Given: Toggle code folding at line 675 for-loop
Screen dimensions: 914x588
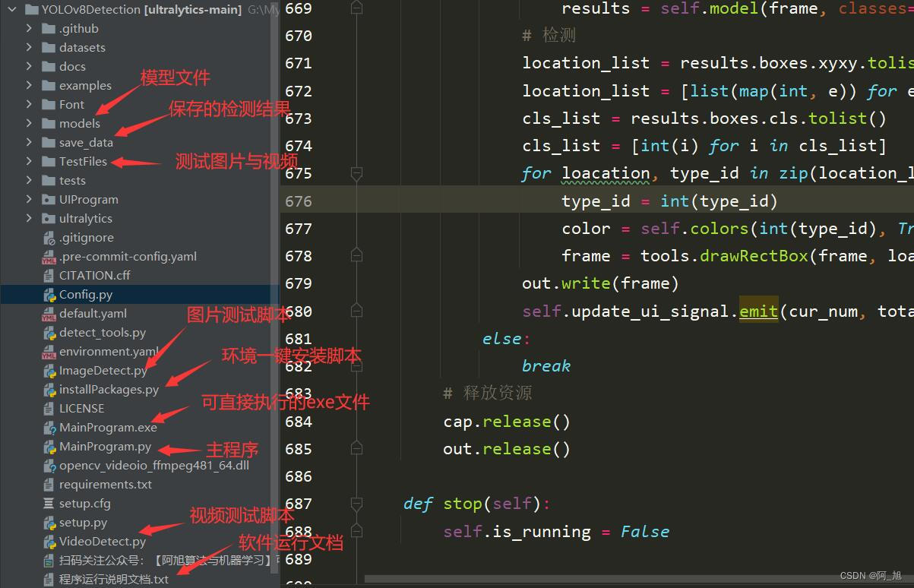Looking at the screenshot, I should tap(356, 174).
